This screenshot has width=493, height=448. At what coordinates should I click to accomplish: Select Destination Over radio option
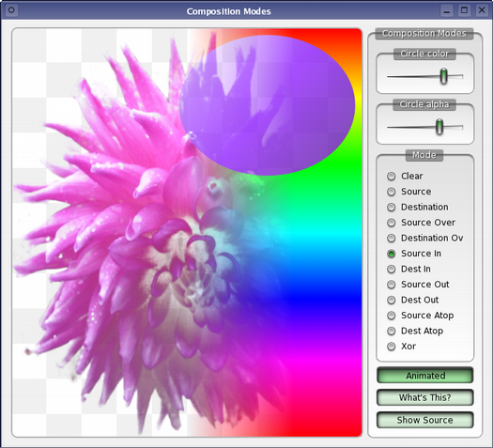coord(424,238)
